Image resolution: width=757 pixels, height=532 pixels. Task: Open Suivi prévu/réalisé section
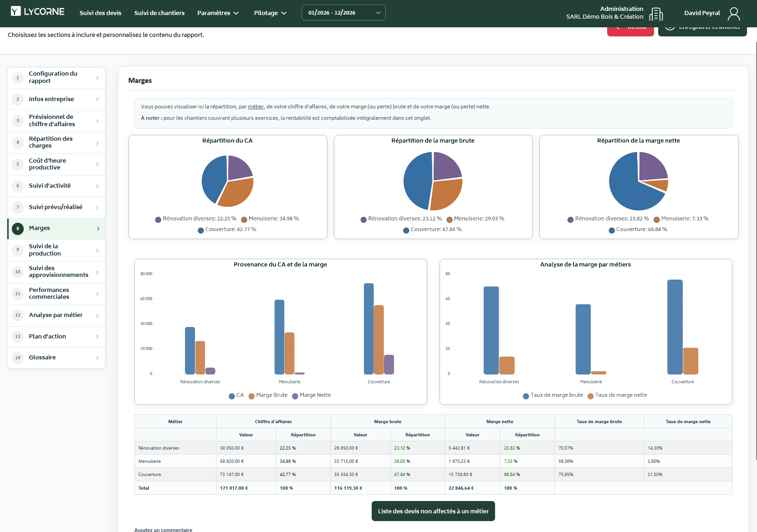pyautogui.click(x=56, y=208)
